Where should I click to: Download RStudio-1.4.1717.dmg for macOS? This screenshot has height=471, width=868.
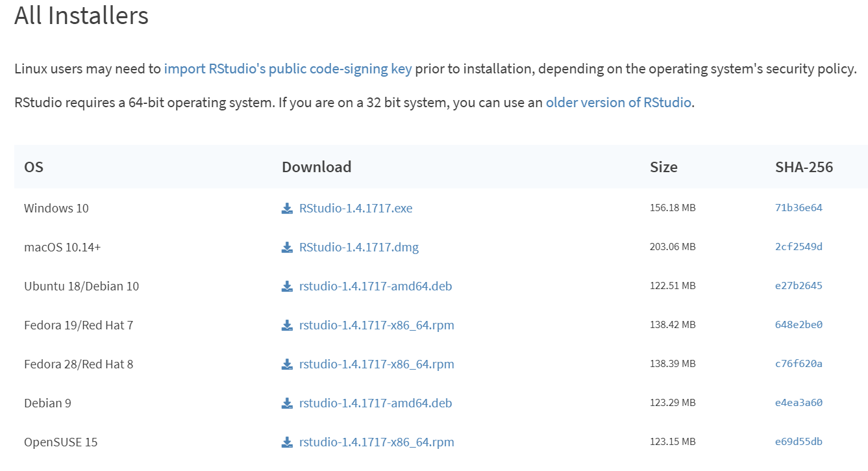[x=359, y=248]
